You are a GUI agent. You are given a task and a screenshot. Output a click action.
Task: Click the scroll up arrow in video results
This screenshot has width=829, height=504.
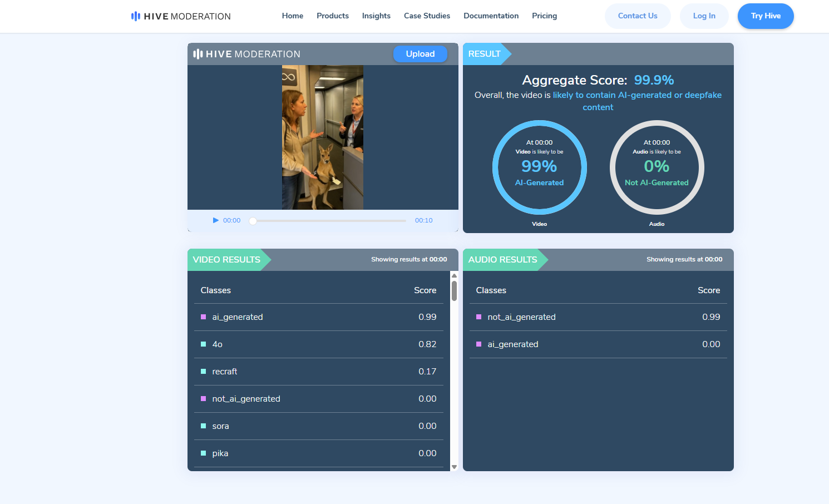454,275
